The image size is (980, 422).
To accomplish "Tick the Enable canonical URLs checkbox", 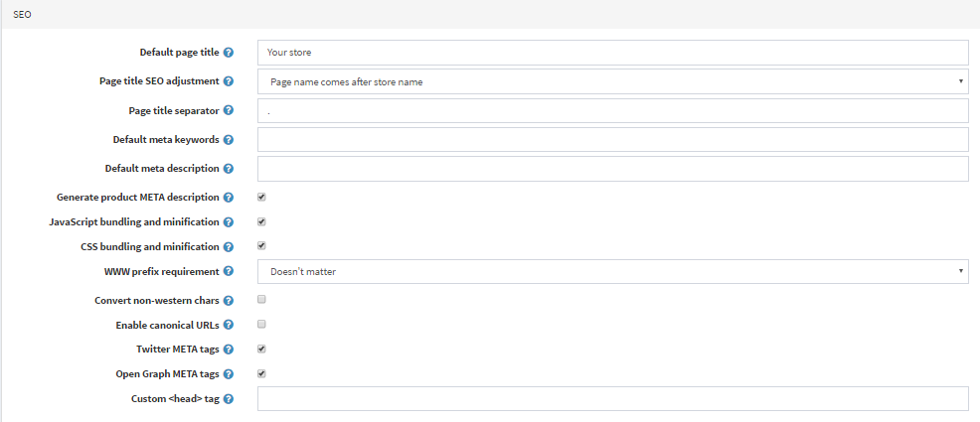I will coord(261,324).
